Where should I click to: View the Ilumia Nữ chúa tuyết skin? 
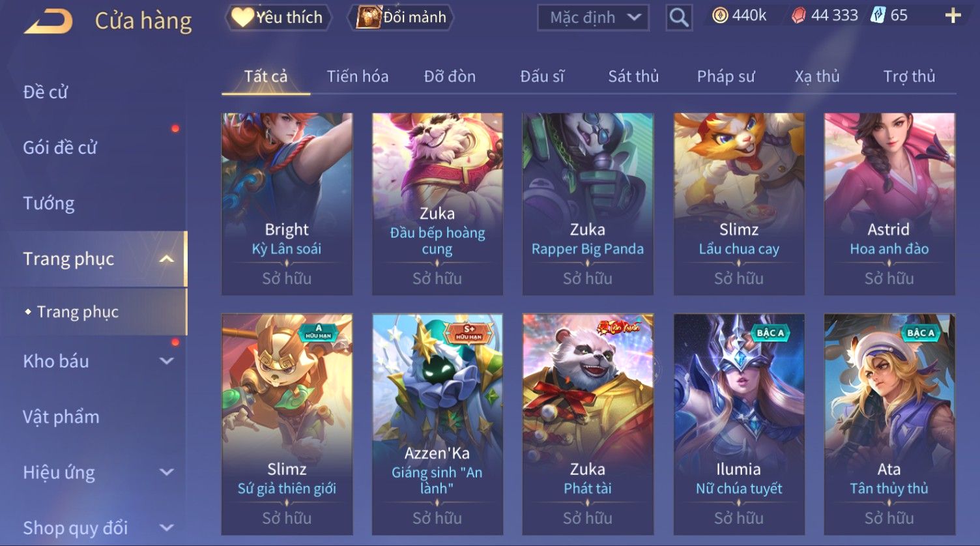pos(739,424)
